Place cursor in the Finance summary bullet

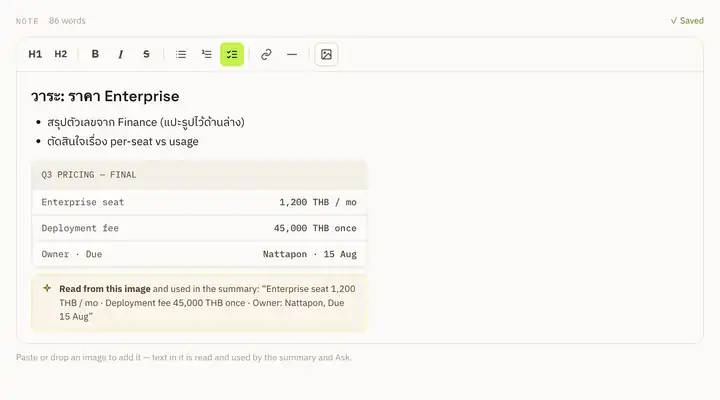(146, 122)
